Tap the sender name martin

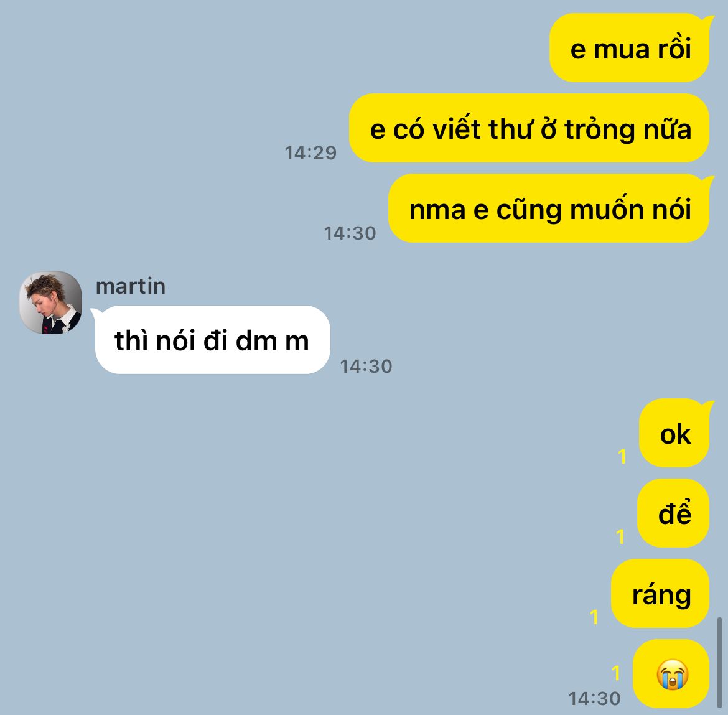click(131, 286)
